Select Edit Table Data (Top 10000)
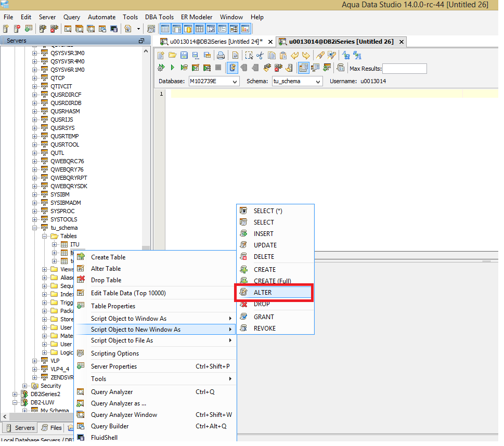504x446 pixels. click(x=156, y=293)
